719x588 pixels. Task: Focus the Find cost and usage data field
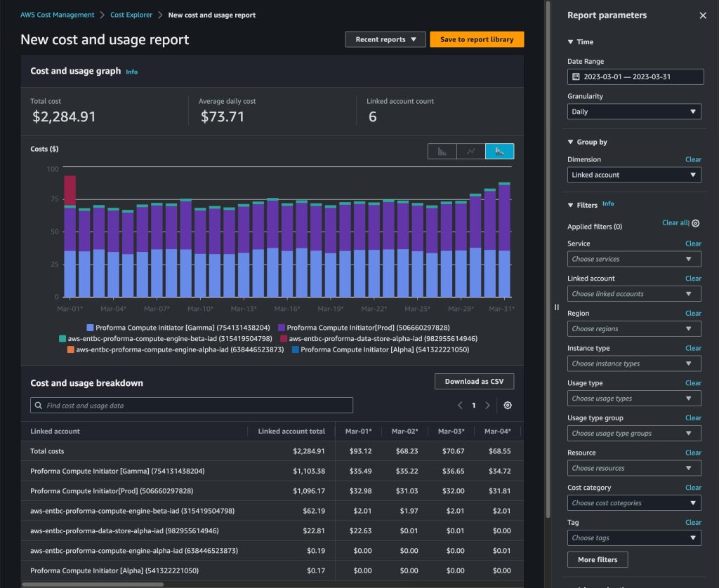coord(192,405)
